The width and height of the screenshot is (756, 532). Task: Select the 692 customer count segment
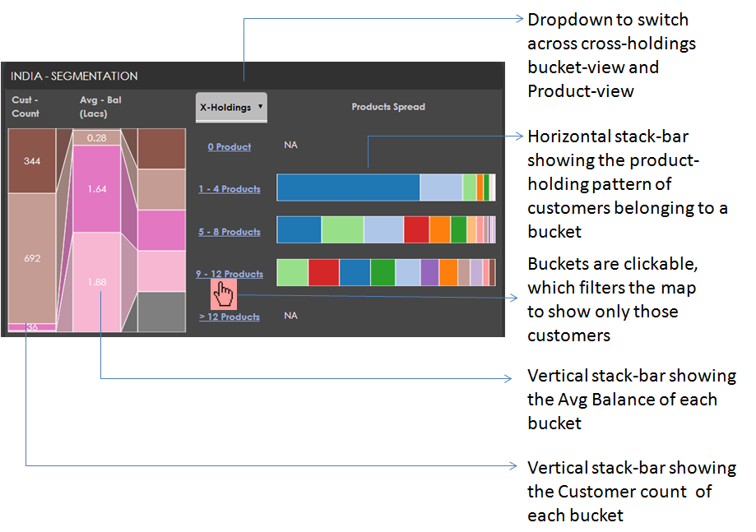32,258
